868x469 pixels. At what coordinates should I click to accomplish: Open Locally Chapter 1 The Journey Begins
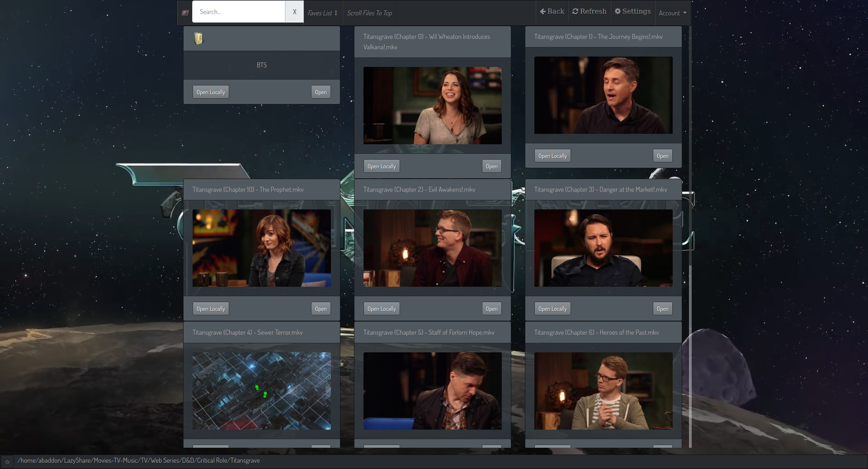point(552,156)
